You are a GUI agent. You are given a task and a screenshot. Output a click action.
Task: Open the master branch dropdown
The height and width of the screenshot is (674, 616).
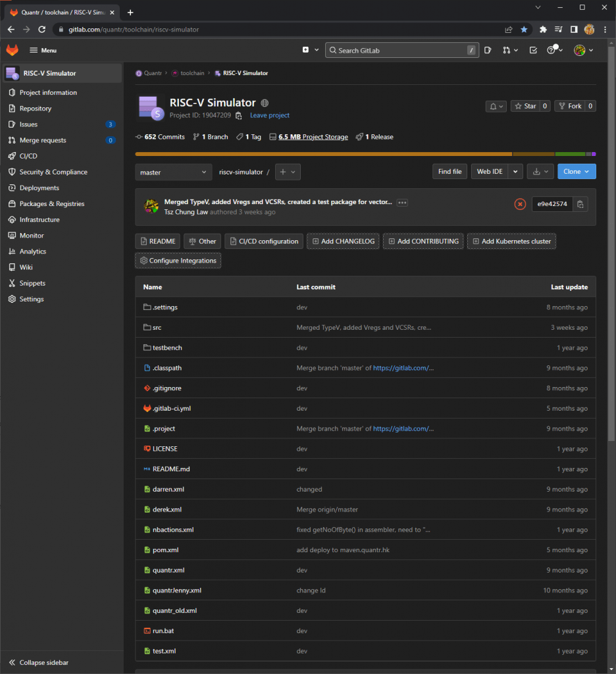click(x=174, y=172)
